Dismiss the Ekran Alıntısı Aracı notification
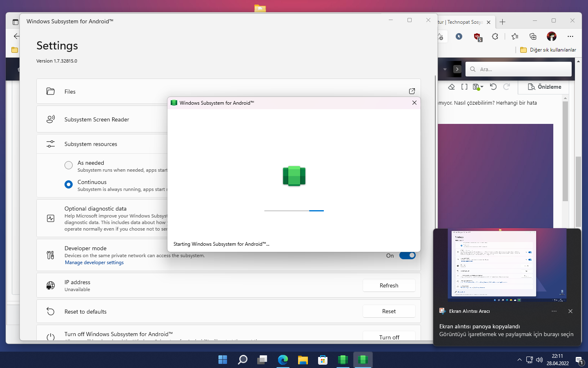Image resolution: width=588 pixels, height=368 pixels. point(570,311)
